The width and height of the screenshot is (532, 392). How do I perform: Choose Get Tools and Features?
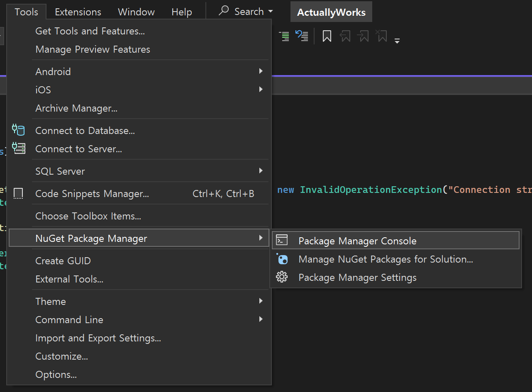tap(139, 31)
